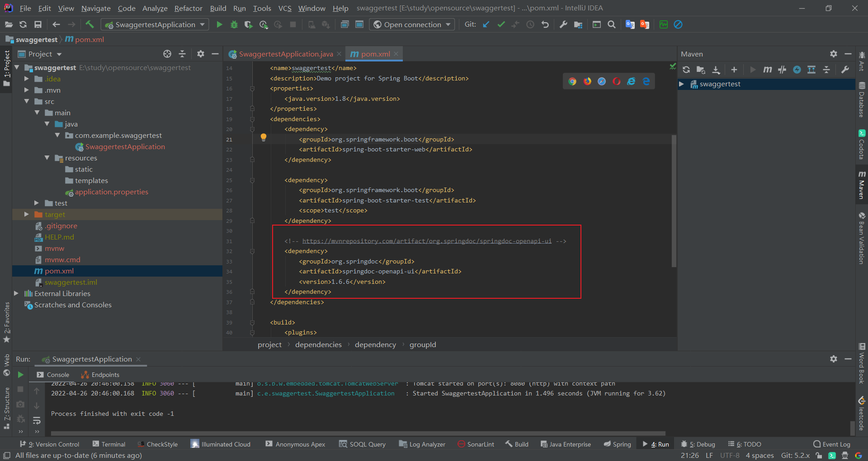Add Maven project plus icon

[734, 70]
